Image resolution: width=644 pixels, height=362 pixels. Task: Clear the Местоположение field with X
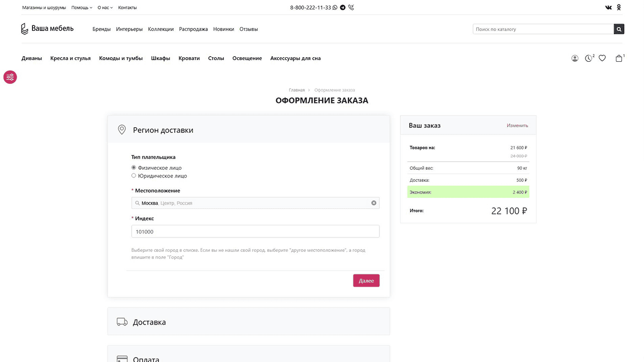click(373, 203)
